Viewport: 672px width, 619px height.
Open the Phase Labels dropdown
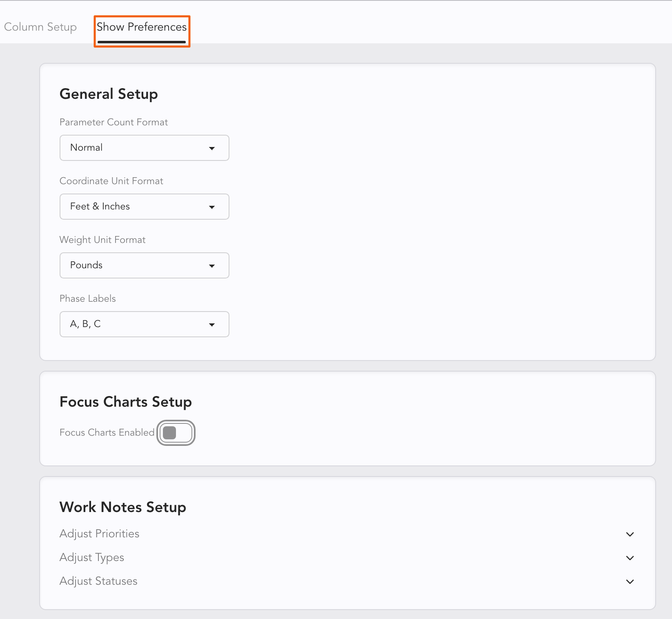pos(144,324)
